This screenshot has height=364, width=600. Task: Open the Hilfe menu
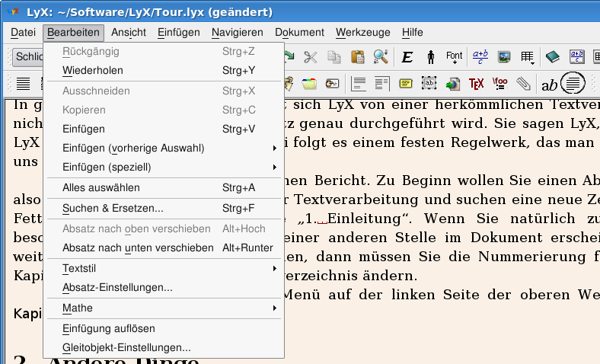tap(412, 33)
